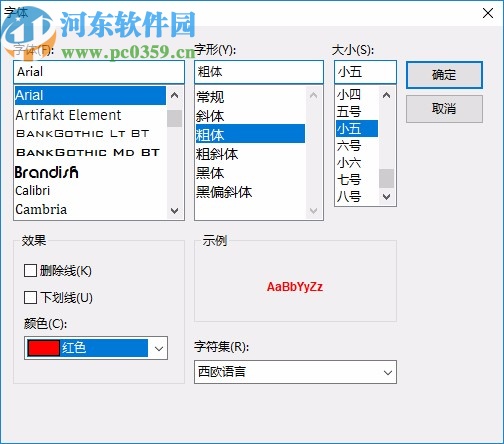Image resolution: width=504 pixels, height=444 pixels.
Task: Click font list scroll down arrow
Action: point(174,211)
